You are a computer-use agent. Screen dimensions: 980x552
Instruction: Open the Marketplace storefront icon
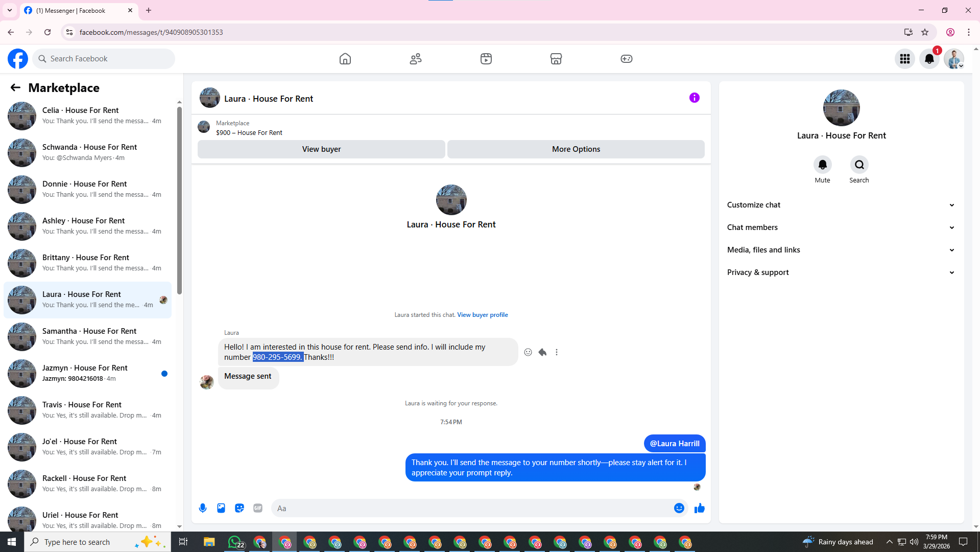tap(556, 59)
